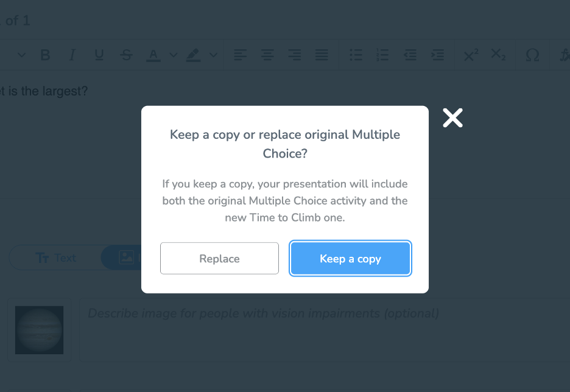Insert a bulleted list
The width and height of the screenshot is (570, 392).
pos(356,55)
